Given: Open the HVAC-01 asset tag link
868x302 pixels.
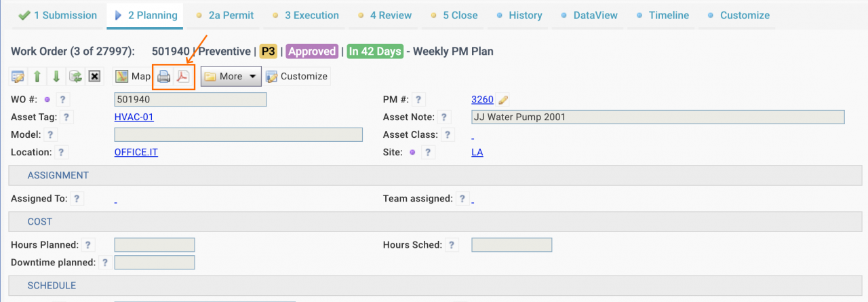Looking at the screenshot, I should (x=134, y=117).
